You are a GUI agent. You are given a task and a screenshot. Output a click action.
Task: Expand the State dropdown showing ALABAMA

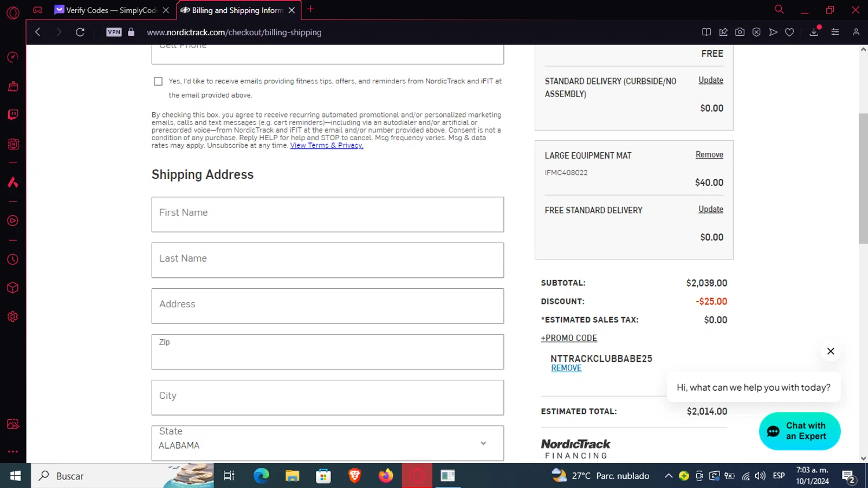(328, 443)
